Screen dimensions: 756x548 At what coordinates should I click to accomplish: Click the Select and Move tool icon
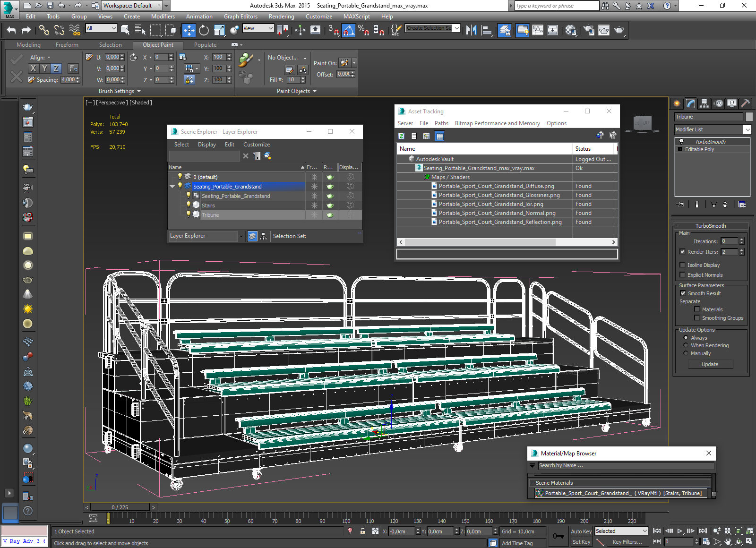(x=189, y=30)
